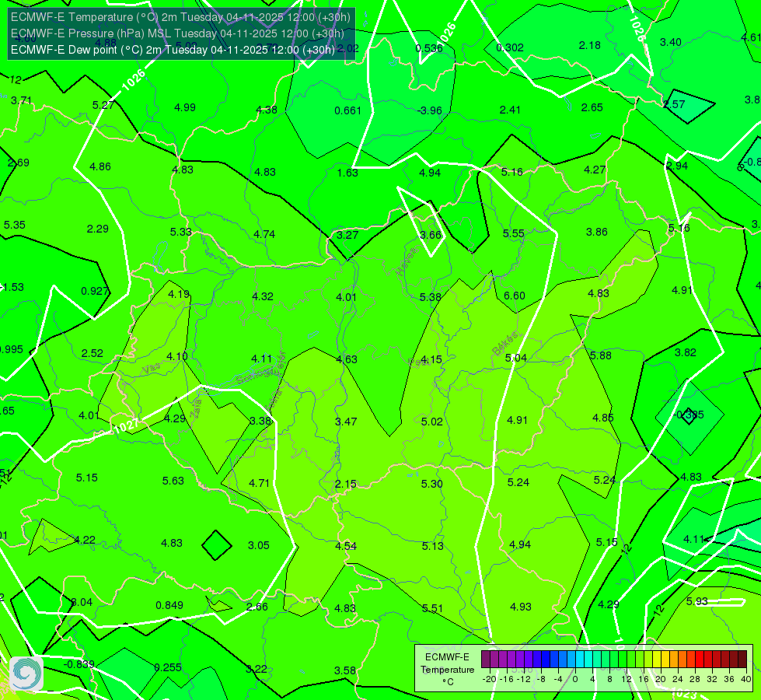Click the map value 4.32
Image resolution: width=761 pixels, height=700 pixels.
(263, 296)
